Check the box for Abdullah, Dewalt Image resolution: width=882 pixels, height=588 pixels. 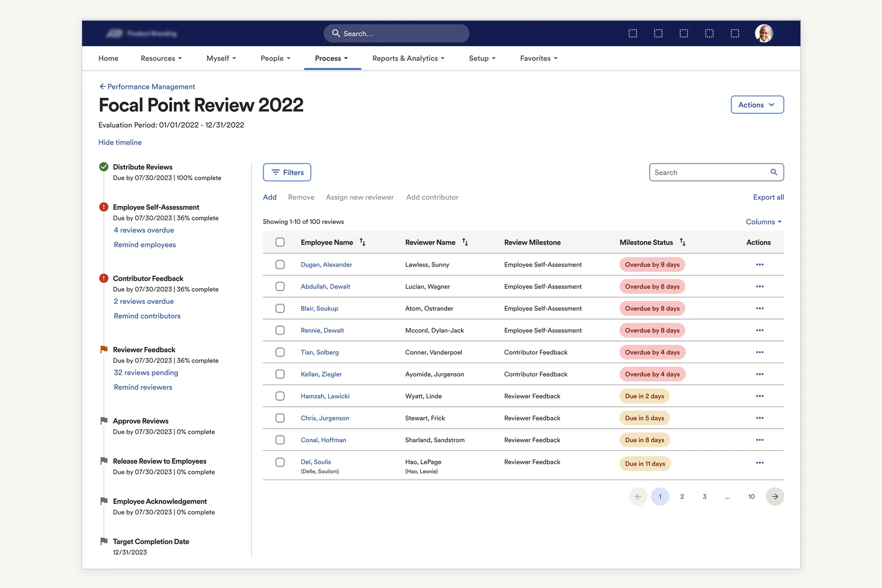click(x=280, y=287)
